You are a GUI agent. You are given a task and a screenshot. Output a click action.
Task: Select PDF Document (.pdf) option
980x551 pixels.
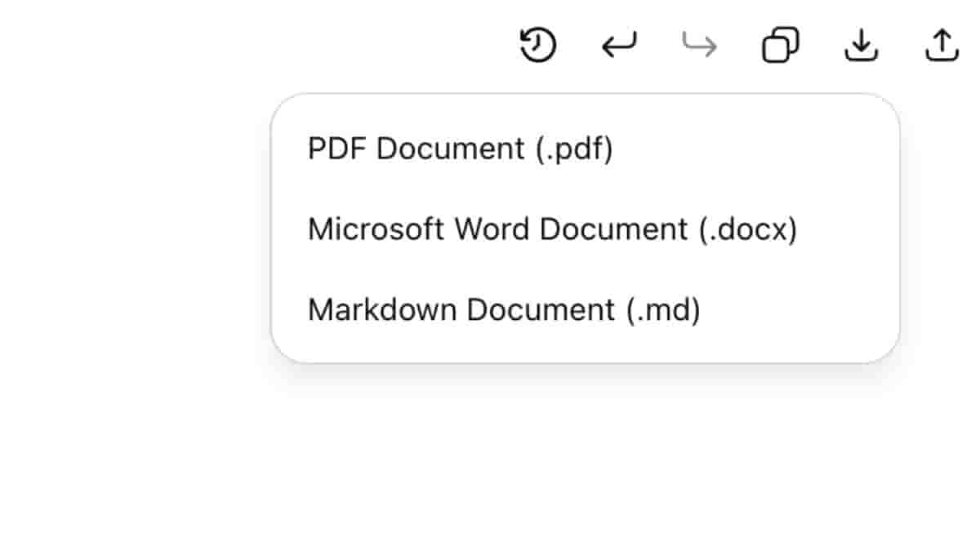coord(460,149)
